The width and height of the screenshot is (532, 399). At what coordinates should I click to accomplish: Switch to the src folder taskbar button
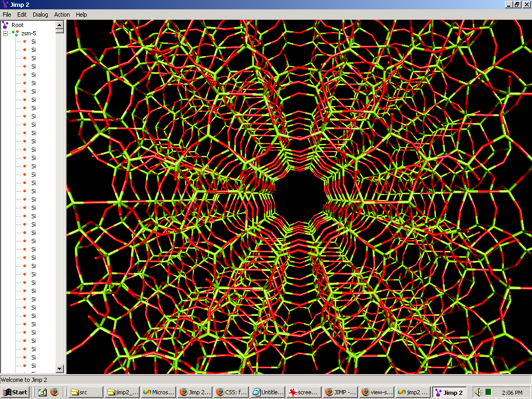point(86,392)
